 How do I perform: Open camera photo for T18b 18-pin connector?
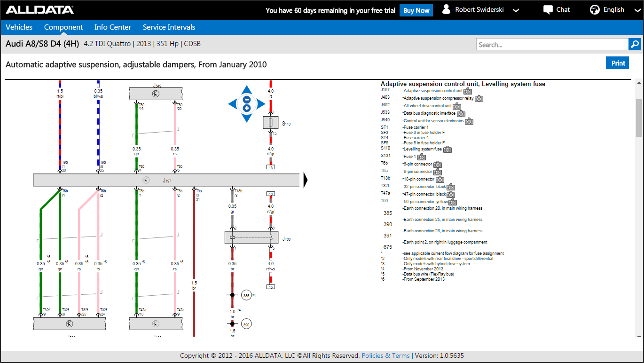point(440,180)
